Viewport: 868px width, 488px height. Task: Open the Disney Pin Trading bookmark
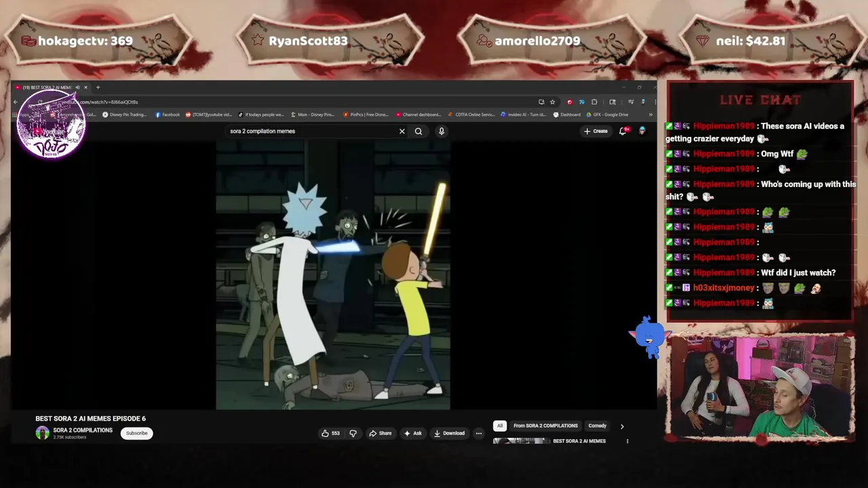(x=125, y=115)
